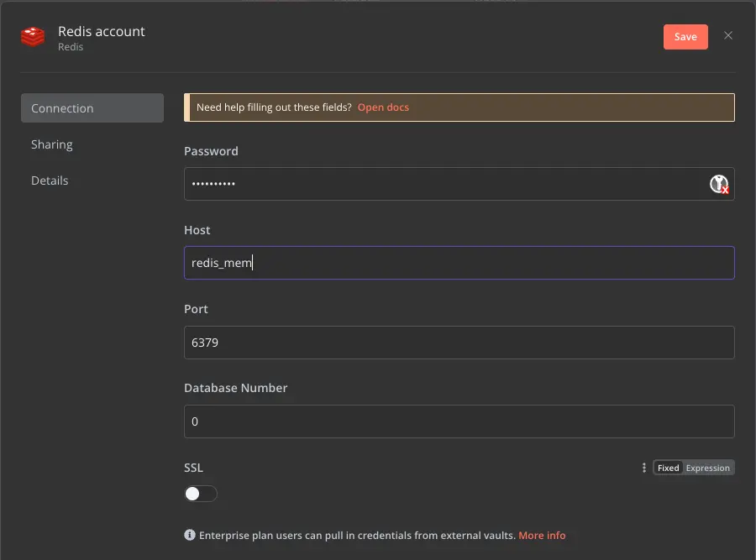Image resolution: width=756 pixels, height=560 pixels.
Task: Go to the Sharing section
Action: [52, 144]
